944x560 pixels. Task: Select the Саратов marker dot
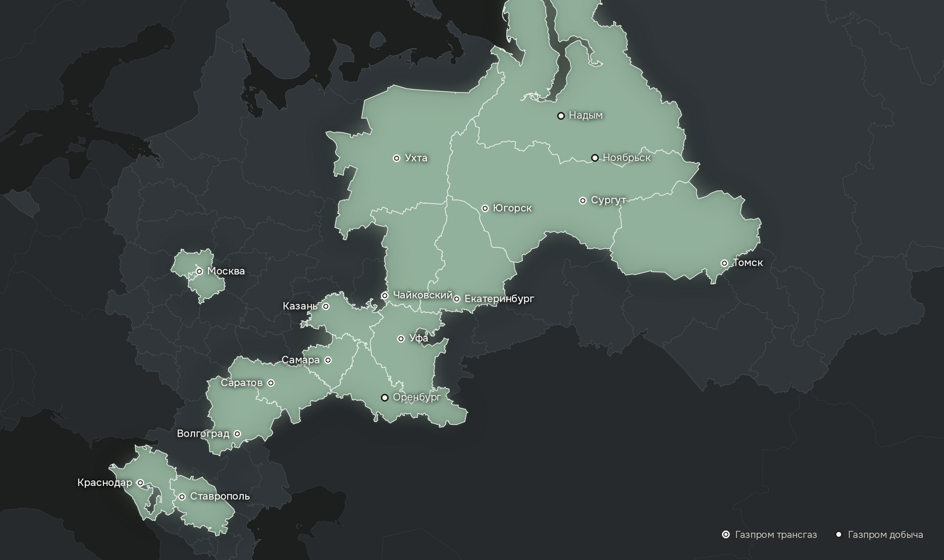[271, 383]
